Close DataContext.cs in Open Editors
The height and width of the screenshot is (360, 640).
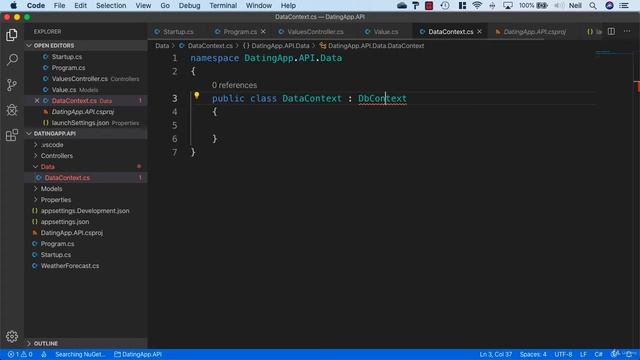click(x=37, y=100)
